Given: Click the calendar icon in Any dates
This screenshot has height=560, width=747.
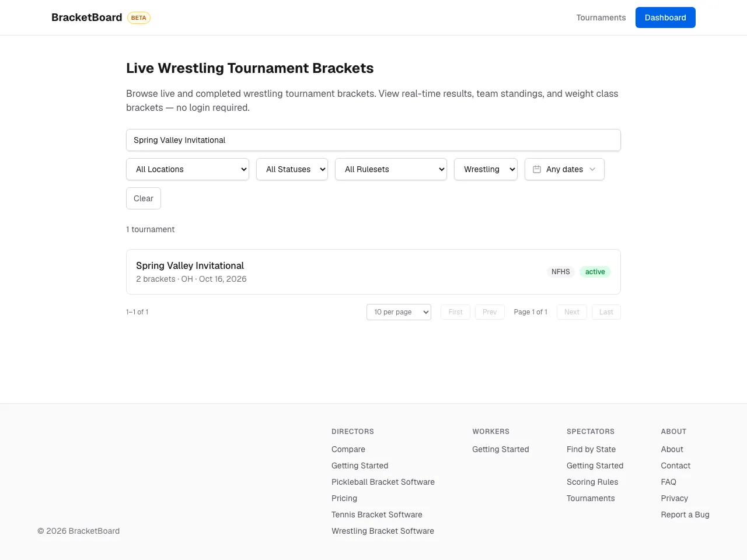Looking at the screenshot, I should pyautogui.click(x=537, y=169).
